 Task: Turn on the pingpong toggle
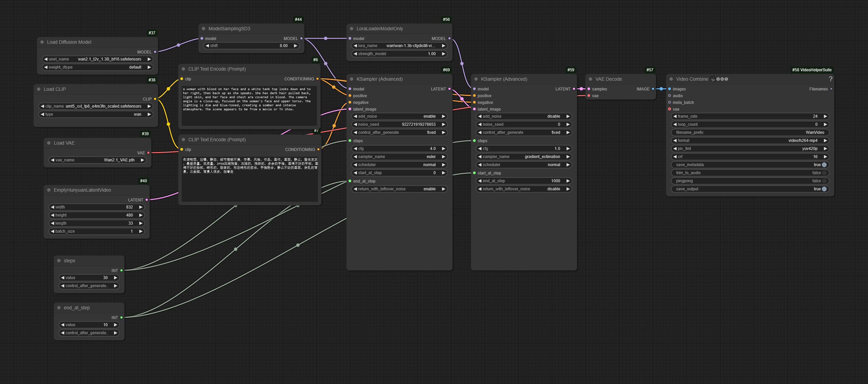pyautogui.click(x=824, y=181)
